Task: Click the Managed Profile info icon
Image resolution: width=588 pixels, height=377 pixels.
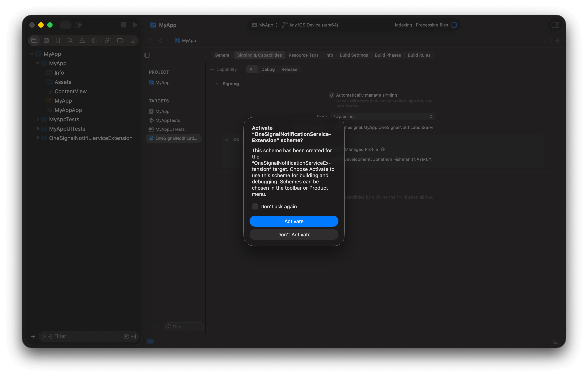Action: [x=382, y=149]
